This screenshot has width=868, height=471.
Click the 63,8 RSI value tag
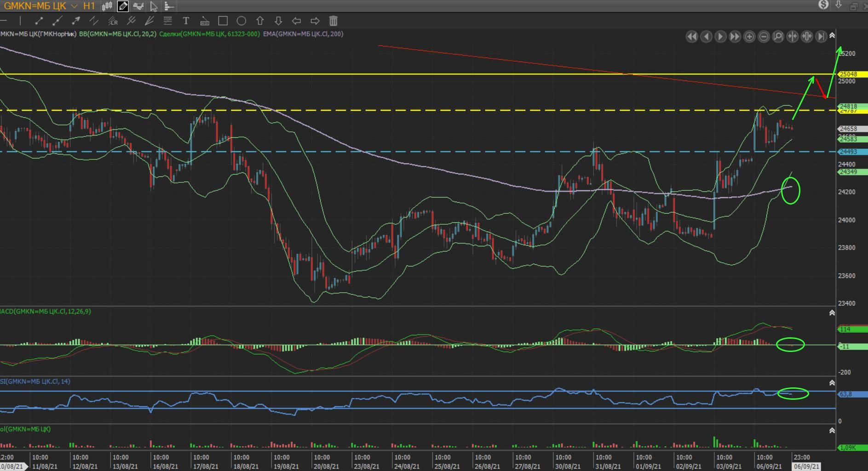click(852, 394)
